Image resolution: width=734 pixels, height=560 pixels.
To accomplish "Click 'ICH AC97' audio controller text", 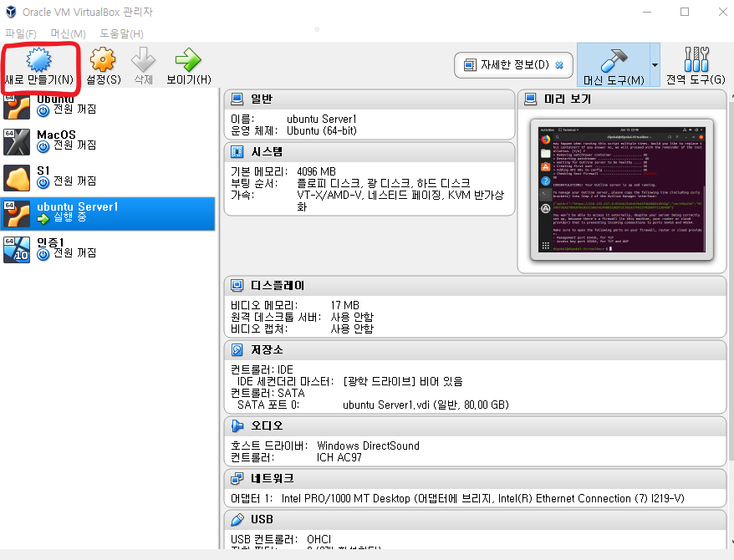I will [x=339, y=457].
